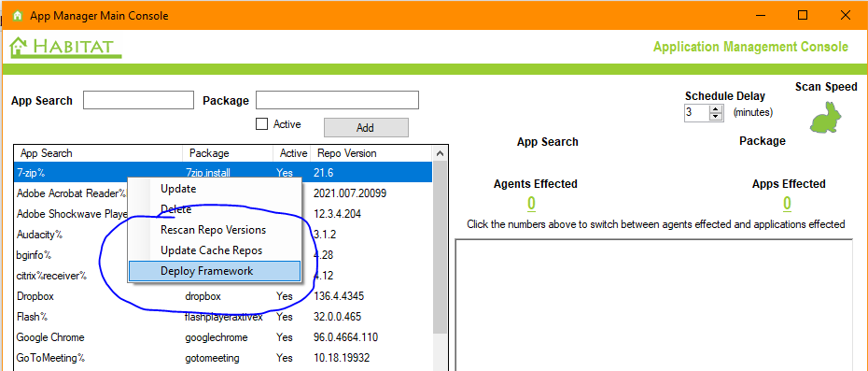
Task: Click the Habitat house logo
Action: pos(65,47)
